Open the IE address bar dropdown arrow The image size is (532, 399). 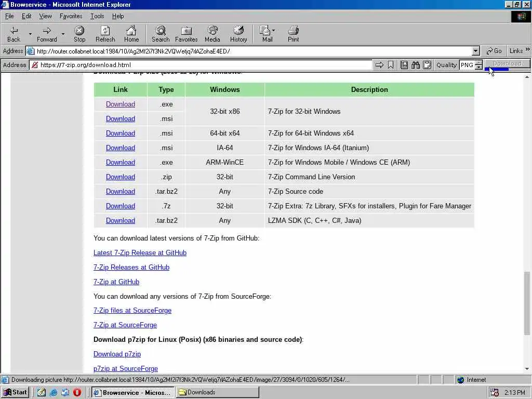(x=476, y=51)
